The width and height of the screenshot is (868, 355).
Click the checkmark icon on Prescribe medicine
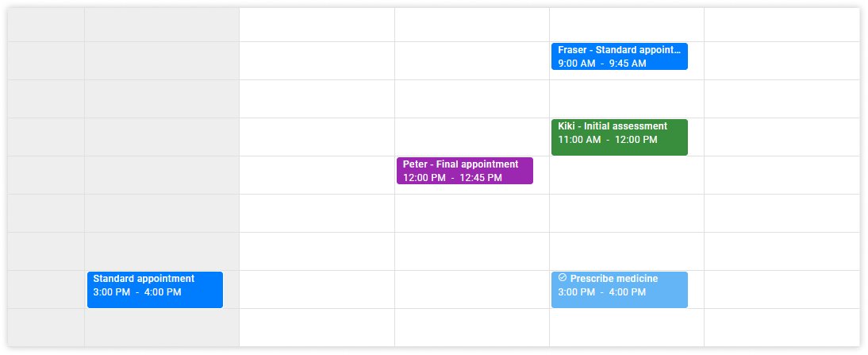click(x=563, y=278)
